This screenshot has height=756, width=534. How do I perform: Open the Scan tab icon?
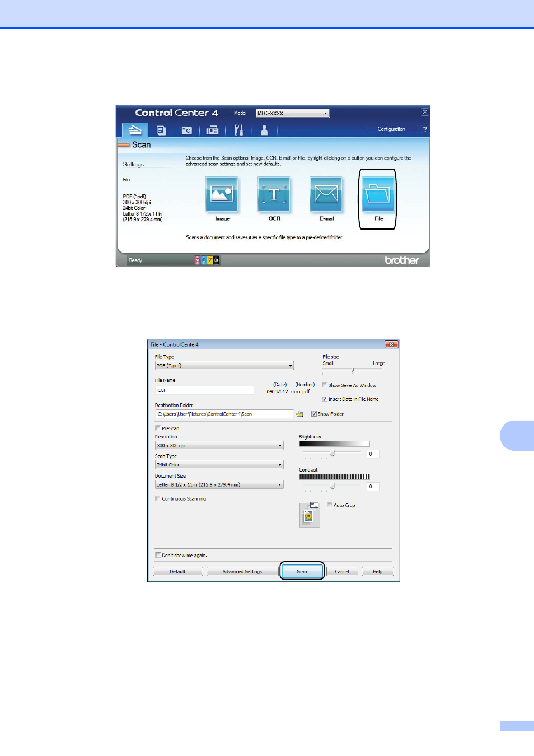pyautogui.click(x=135, y=130)
